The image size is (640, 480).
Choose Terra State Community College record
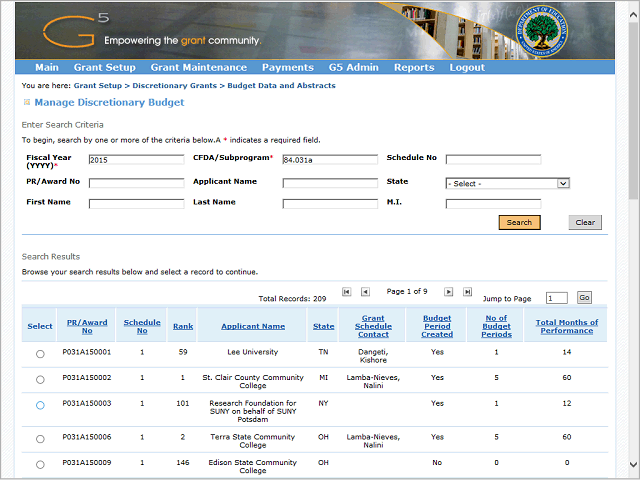coord(40,439)
